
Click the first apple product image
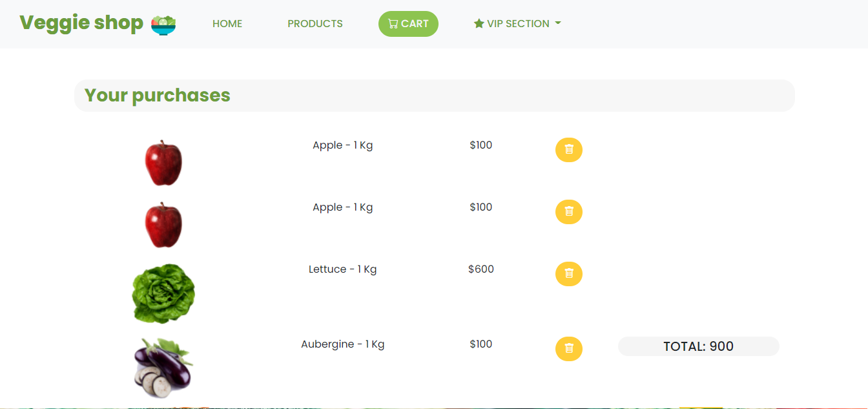163,163
